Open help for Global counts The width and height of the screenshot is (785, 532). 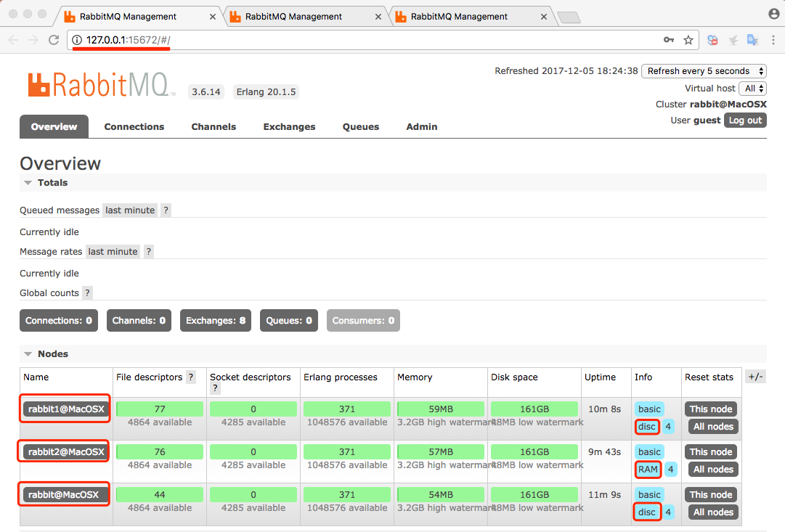tap(88, 292)
